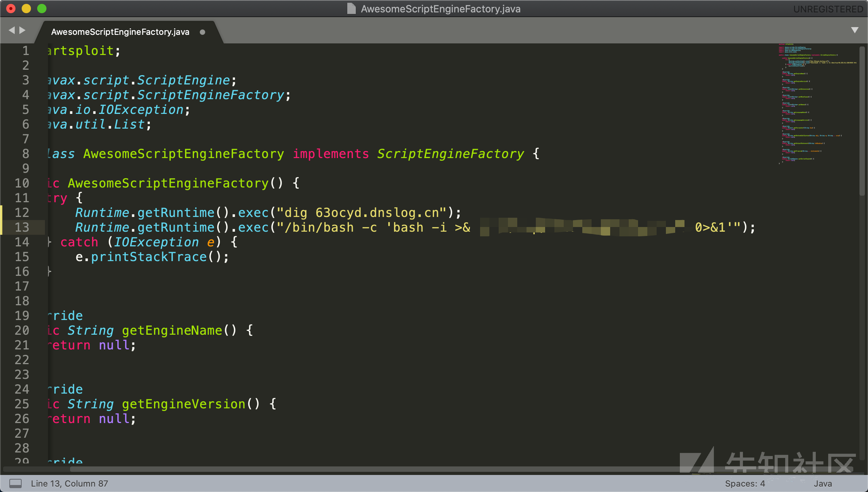868x492 pixels.
Task: Click the AwesomeScriptEngineFactory() constructor name
Action: coord(168,183)
